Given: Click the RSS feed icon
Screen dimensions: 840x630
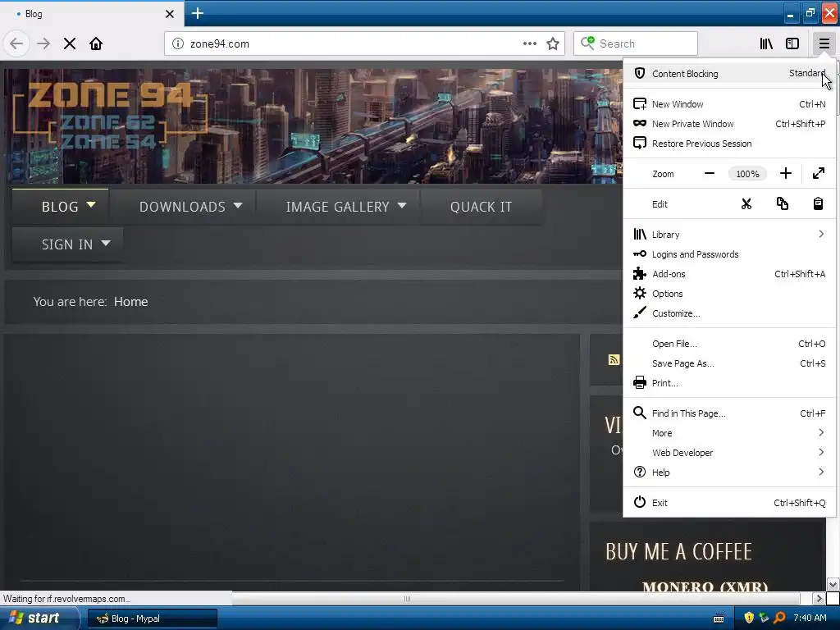Looking at the screenshot, I should 614,360.
